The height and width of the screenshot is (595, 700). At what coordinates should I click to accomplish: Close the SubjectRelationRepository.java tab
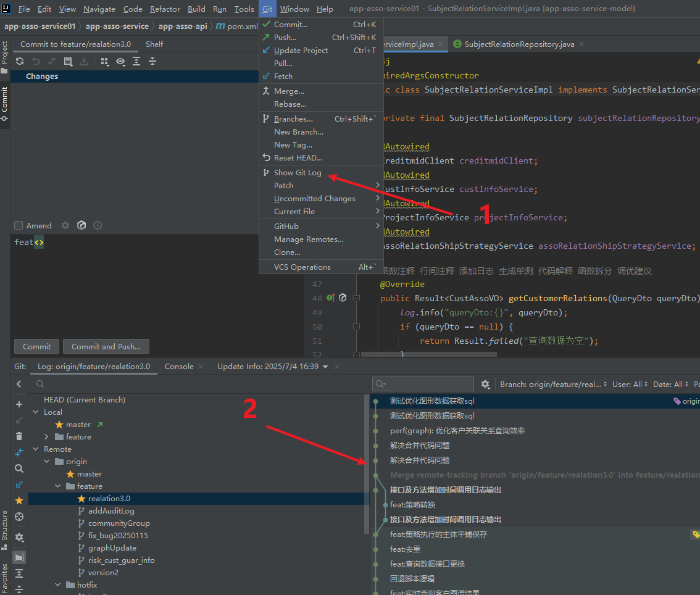coord(581,44)
